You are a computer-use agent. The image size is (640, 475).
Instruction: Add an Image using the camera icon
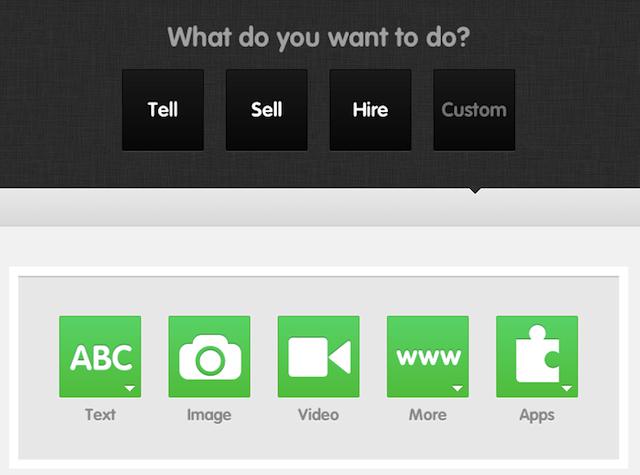(209, 356)
